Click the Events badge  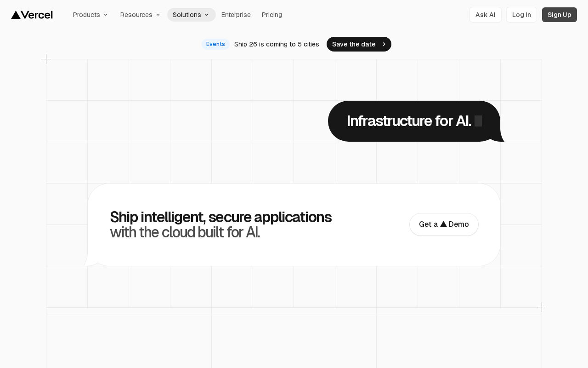coord(215,44)
